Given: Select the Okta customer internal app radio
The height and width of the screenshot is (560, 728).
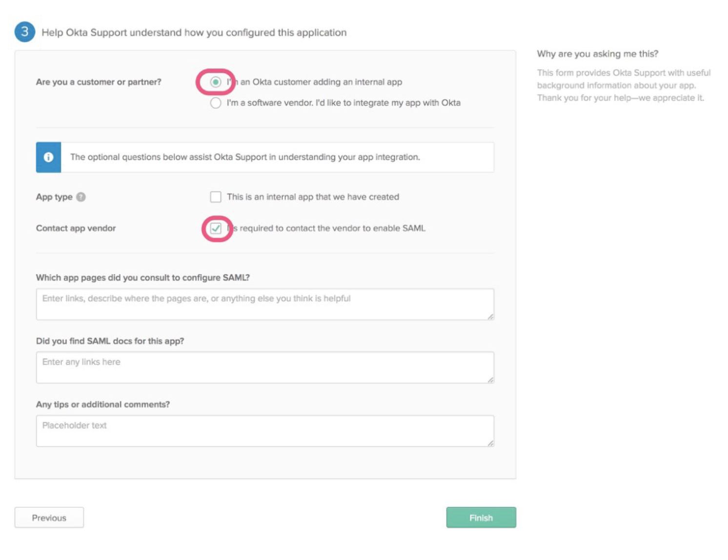Looking at the screenshot, I should 216,82.
